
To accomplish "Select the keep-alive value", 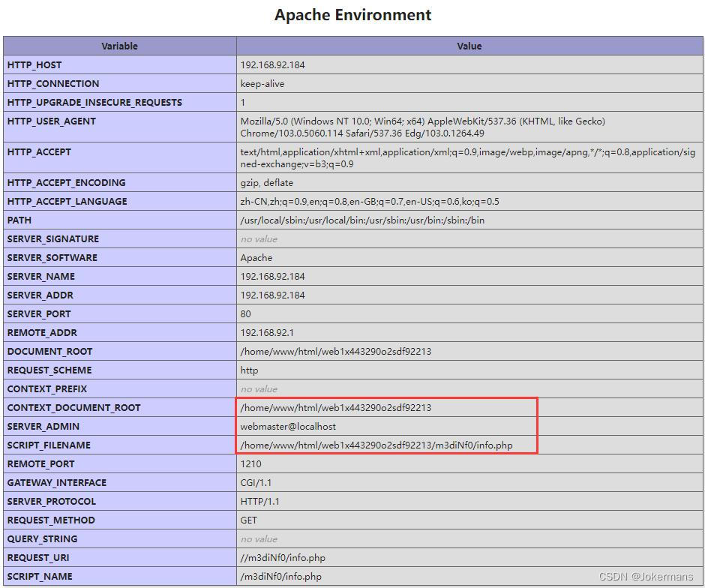I will coord(262,84).
